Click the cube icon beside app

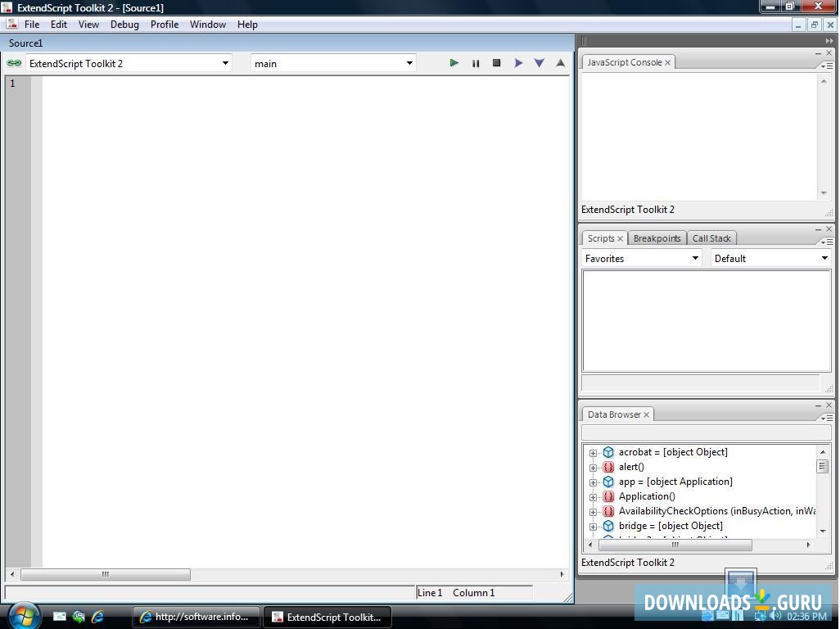coord(608,482)
